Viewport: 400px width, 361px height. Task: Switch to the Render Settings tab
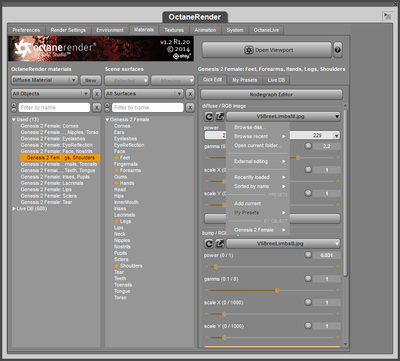click(68, 30)
